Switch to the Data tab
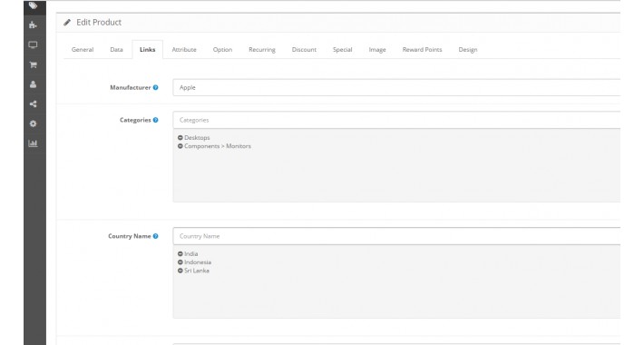The image size is (644, 345). click(x=116, y=50)
